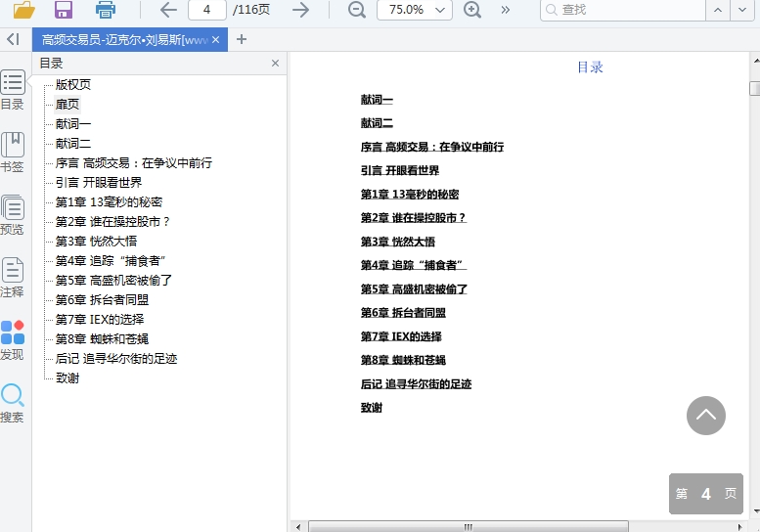This screenshot has height=532, width=760.
Task: Print the document with printer icon
Action: (106, 9)
